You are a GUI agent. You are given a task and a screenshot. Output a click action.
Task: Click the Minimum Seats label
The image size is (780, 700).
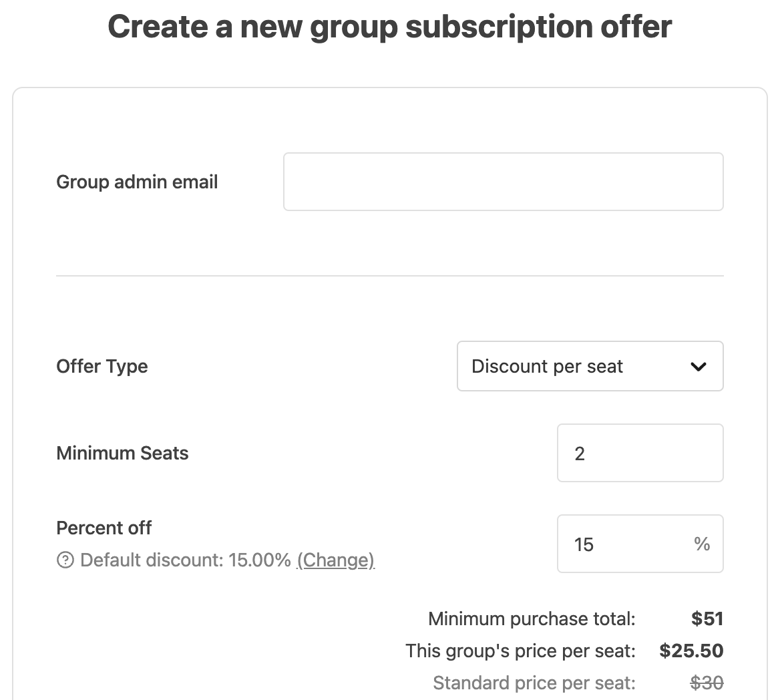pos(122,454)
